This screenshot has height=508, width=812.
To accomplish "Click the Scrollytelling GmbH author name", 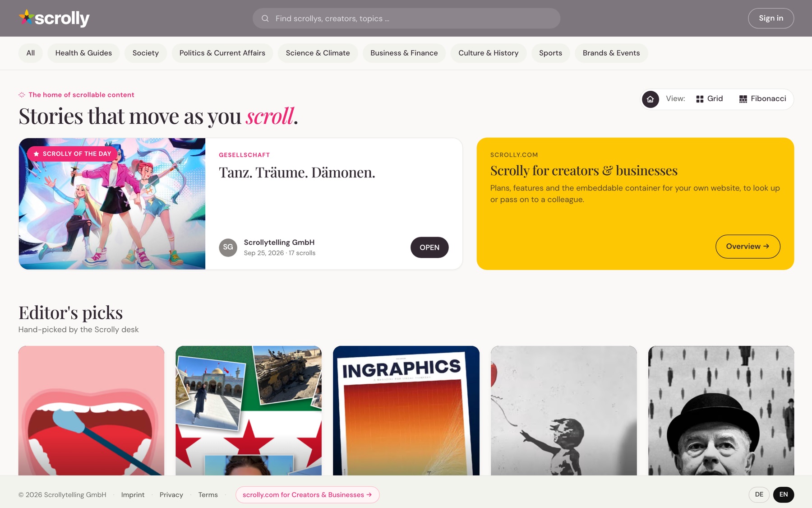I will click(279, 242).
